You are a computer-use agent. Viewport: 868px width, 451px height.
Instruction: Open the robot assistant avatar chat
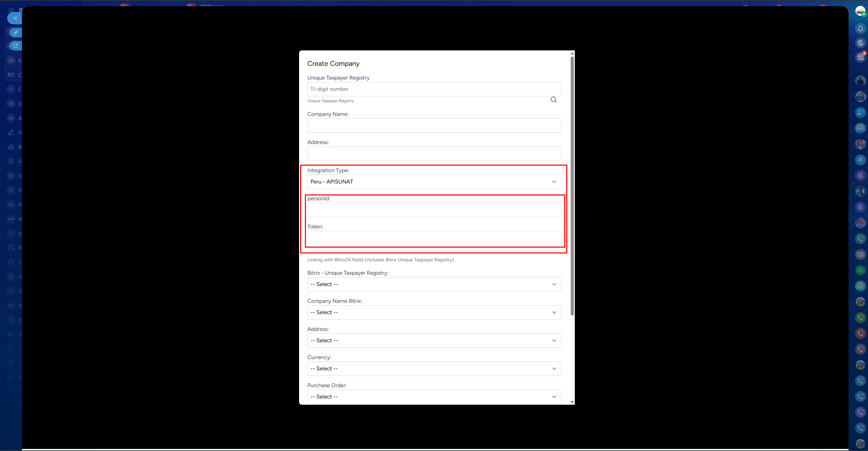pyautogui.click(x=860, y=97)
